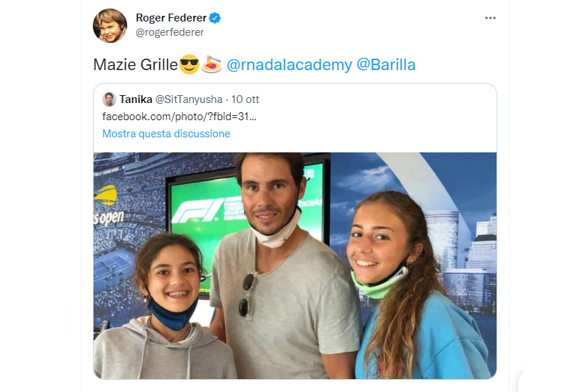Open the @SitTanyusha handle
588x392 pixels.
(x=189, y=99)
